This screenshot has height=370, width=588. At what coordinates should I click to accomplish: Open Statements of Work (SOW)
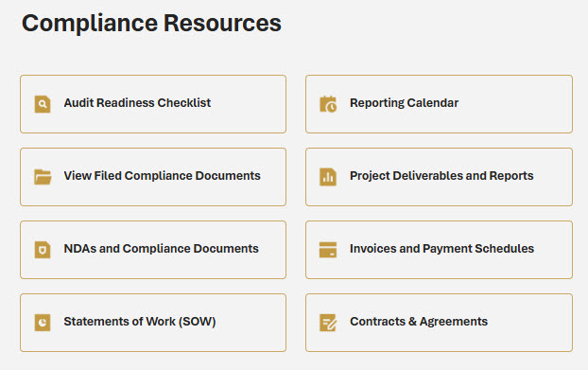[x=140, y=322]
